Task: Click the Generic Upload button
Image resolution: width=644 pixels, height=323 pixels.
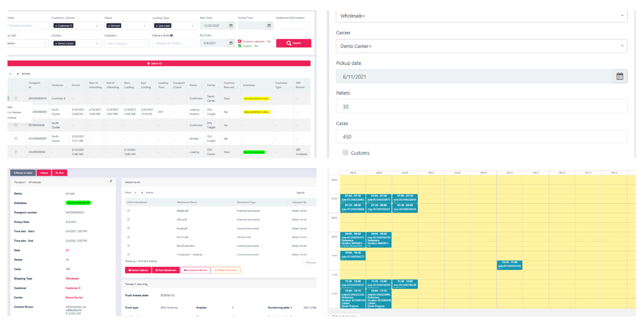Action: coord(138,270)
